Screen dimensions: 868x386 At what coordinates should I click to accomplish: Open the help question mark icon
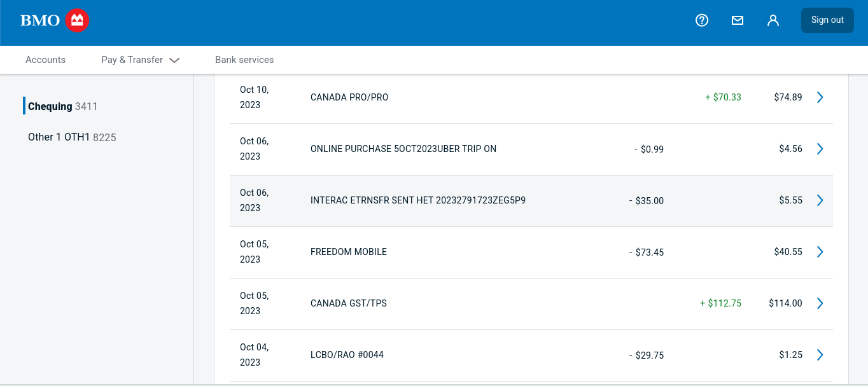[702, 20]
